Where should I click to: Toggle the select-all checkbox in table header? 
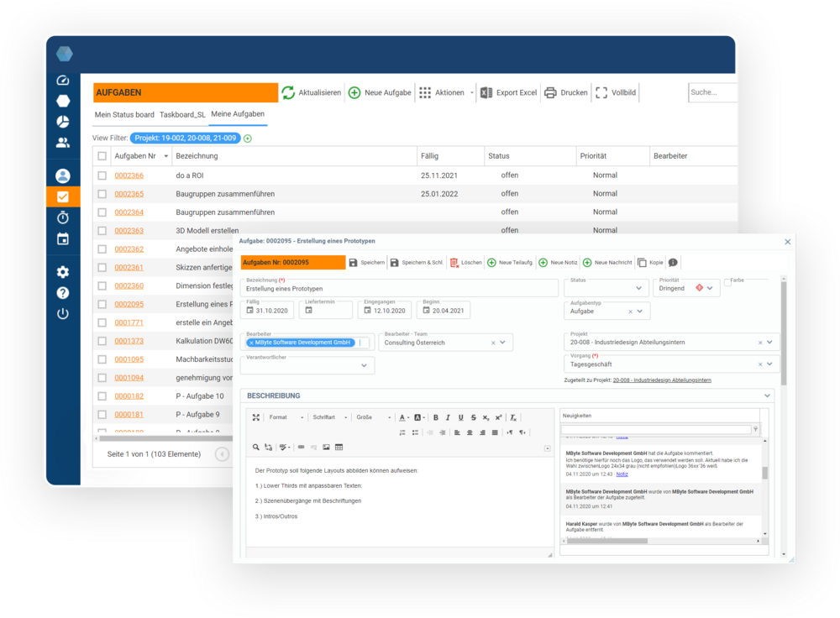pyautogui.click(x=102, y=156)
